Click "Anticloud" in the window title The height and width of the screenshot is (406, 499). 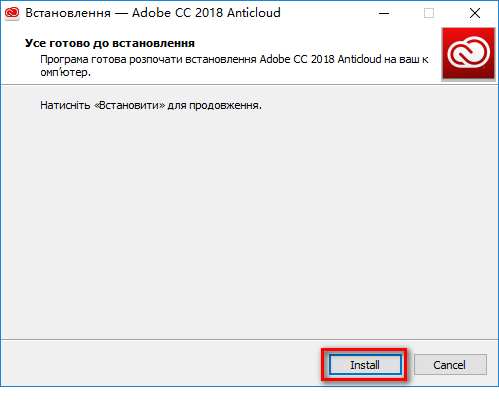[254, 13]
